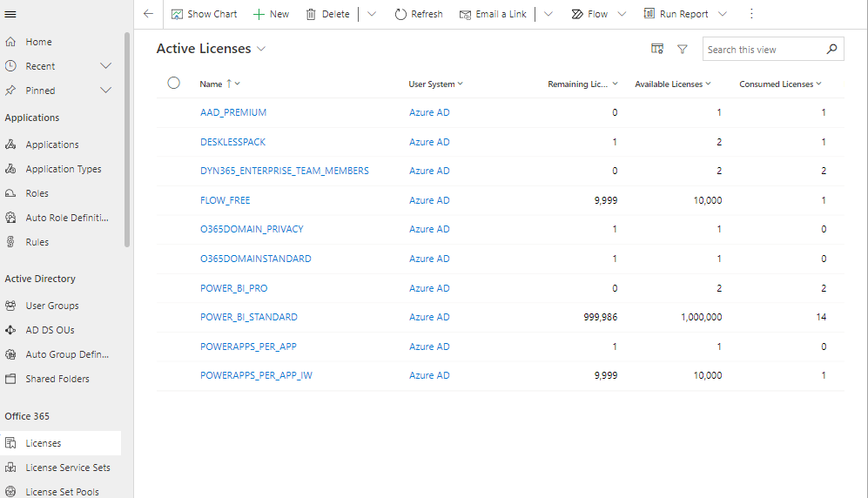Sort by Consumed Licenses column header

[776, 84]
